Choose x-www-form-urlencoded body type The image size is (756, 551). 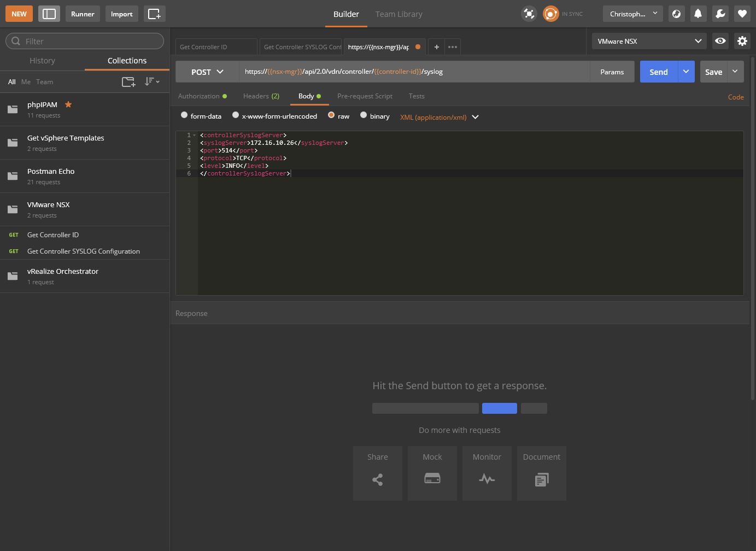click(236, 115)
